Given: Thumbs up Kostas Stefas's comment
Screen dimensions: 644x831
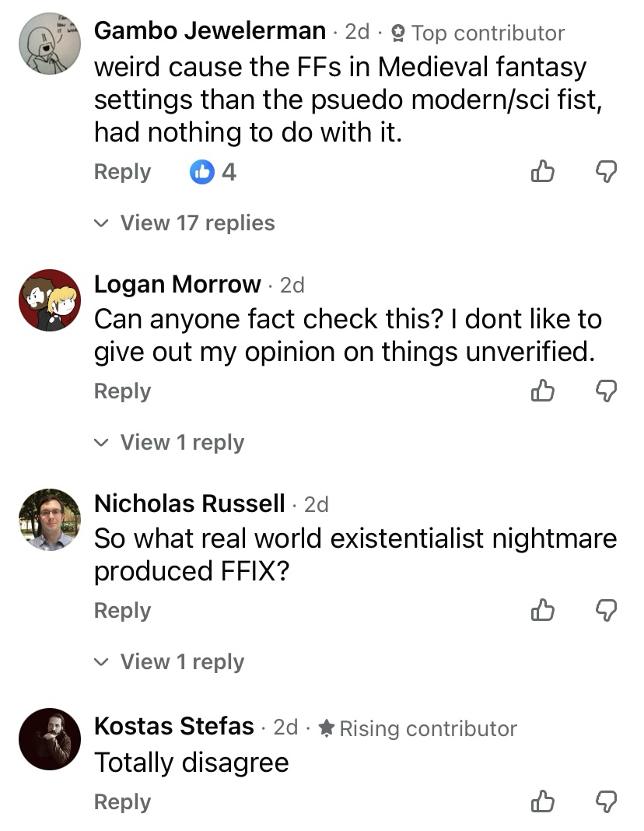Looking at the screenshot, I should (x=544, y=802).
